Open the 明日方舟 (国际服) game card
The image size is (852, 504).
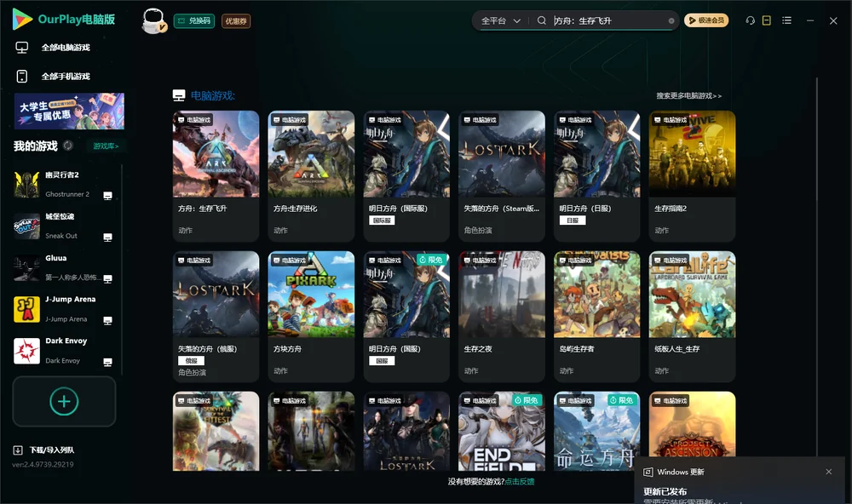coord(406,176)
